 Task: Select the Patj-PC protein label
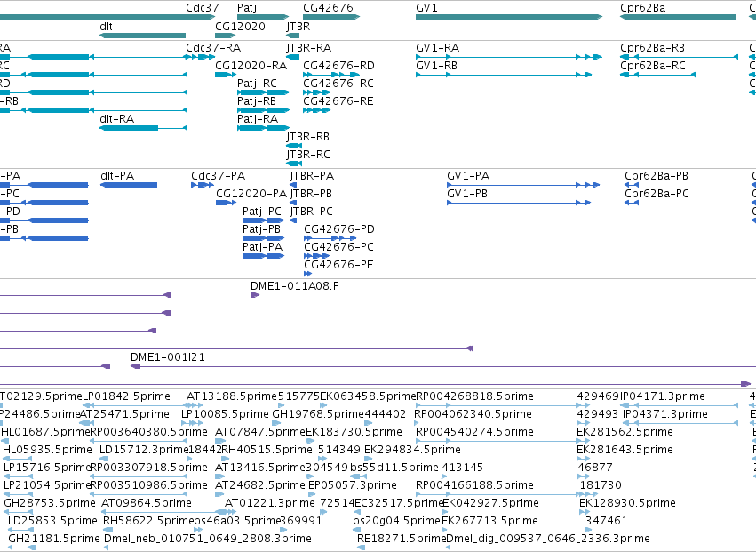tap(262, 212)
